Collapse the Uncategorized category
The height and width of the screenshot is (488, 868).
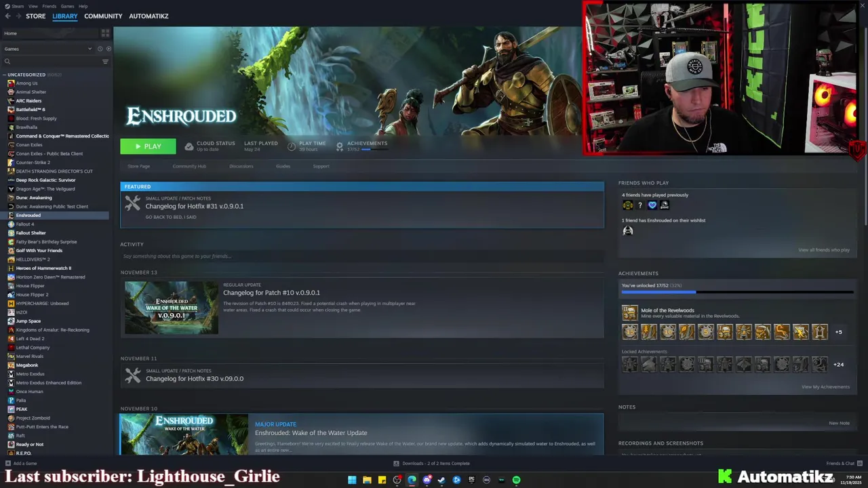click(x=5, y=75)
